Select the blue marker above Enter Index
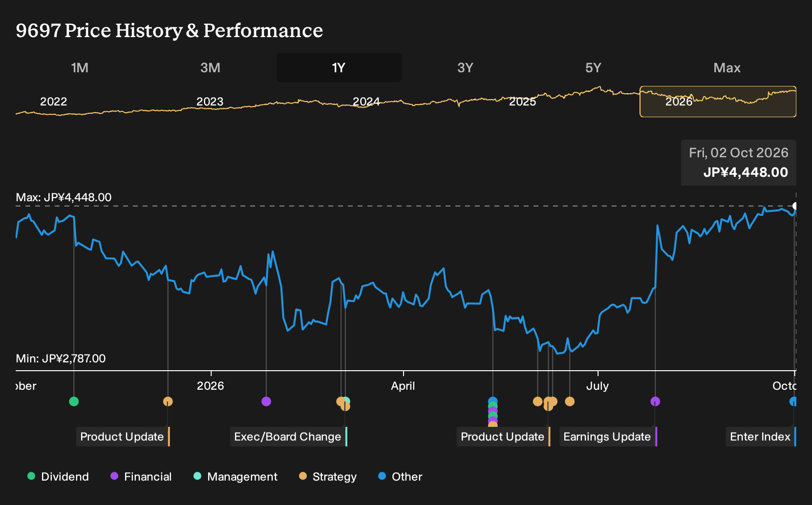Screen dimensions: 812x505 (793, 401)
